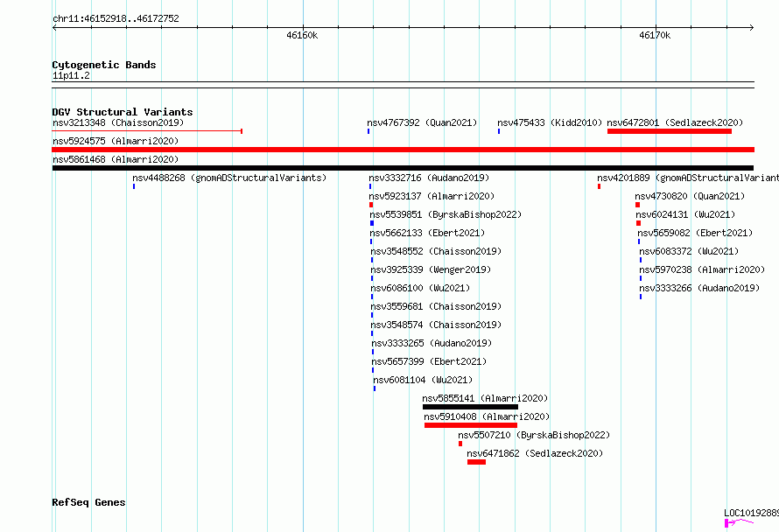Click the nsv5855141 (Almarri2020) black bar
Image resolution: width=779 pixels, height=532 pixels.
pos(470,407)
